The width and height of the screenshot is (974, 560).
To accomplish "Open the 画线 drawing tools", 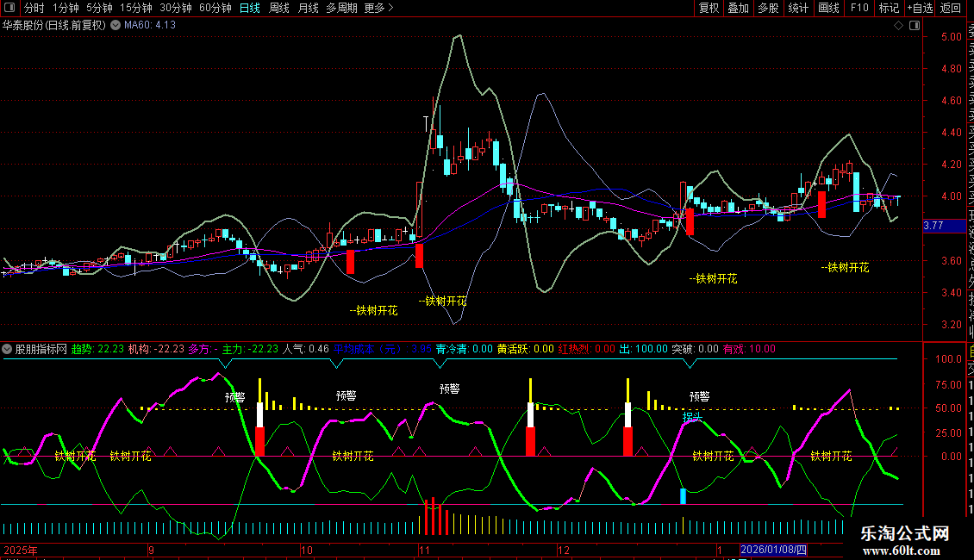I will tap(828, 8).
